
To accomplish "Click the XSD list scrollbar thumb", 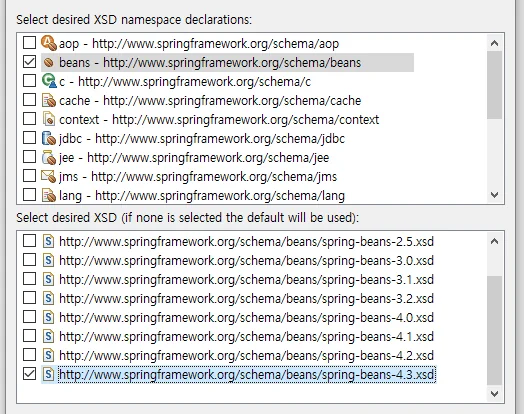I will [x=494, y=330].
